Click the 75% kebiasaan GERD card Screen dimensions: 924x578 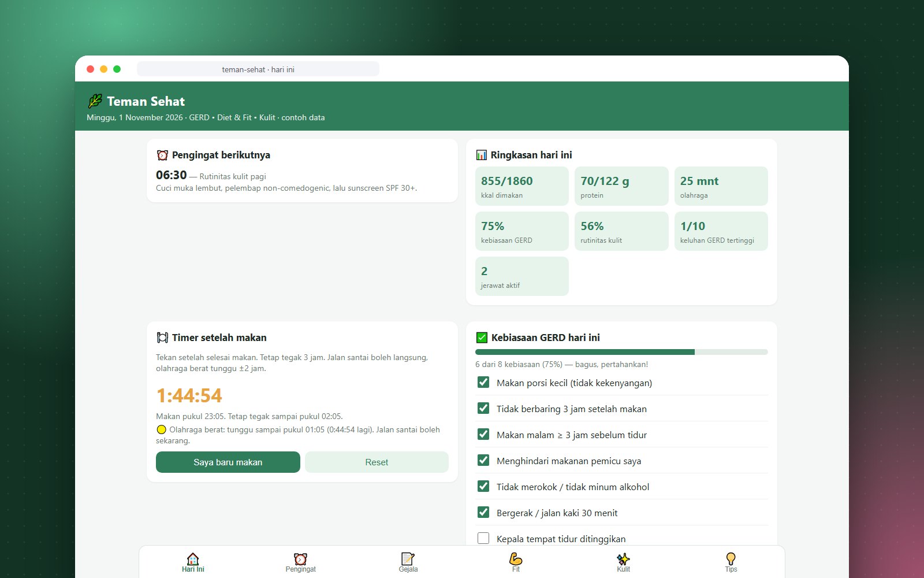tap(522, 231)
